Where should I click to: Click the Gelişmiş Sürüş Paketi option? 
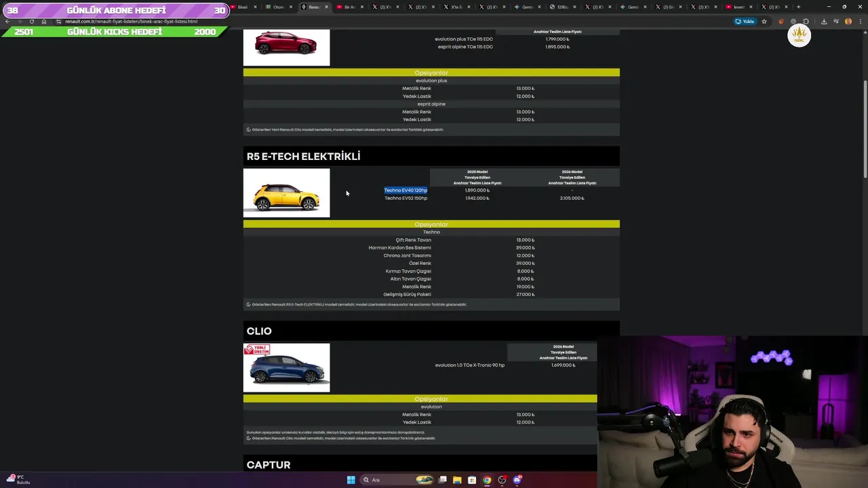pyautogui.click(x=407, y=294)
